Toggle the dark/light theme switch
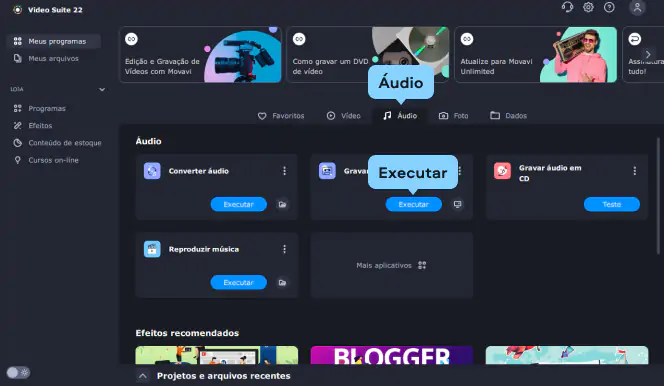Viewport: 664px width, 386px height. (x=18, y=372)
